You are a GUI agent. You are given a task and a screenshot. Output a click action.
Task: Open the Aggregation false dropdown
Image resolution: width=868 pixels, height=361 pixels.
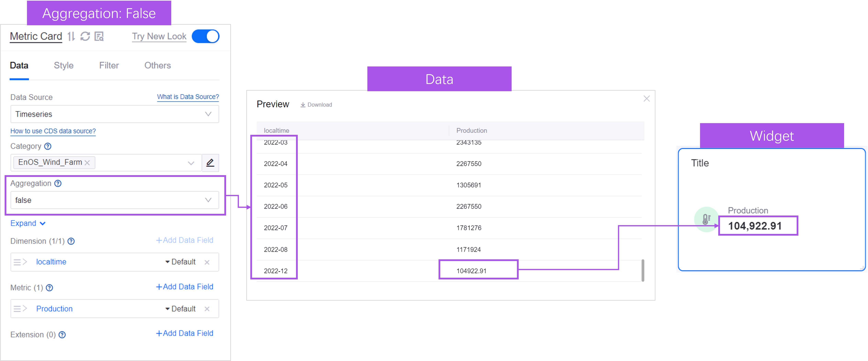point(114,200)
